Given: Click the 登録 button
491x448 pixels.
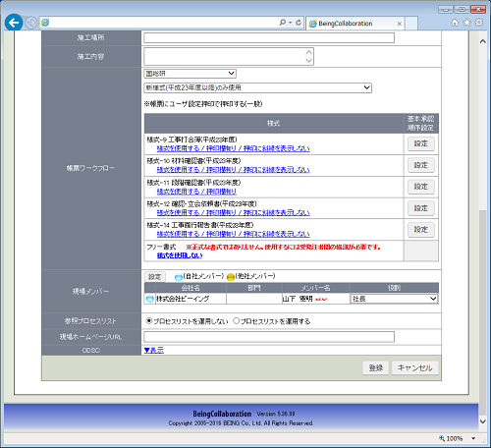Looking at the screenshot, I should [376, 367].
